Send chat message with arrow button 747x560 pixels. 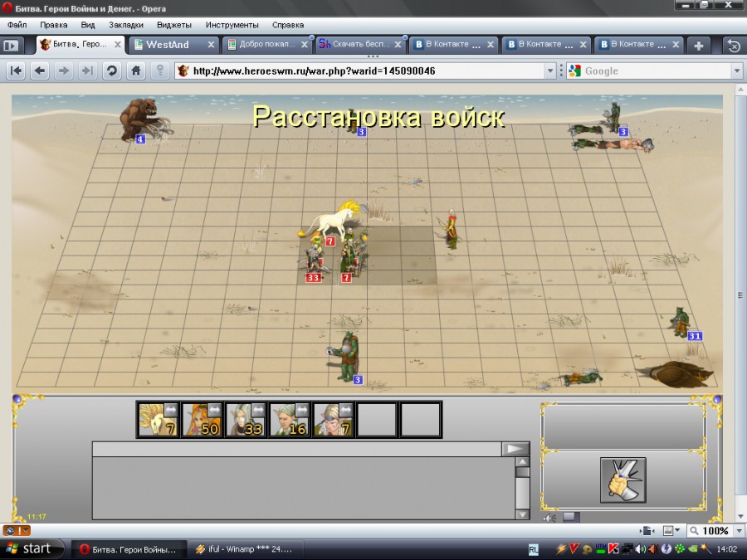(515, 449)
